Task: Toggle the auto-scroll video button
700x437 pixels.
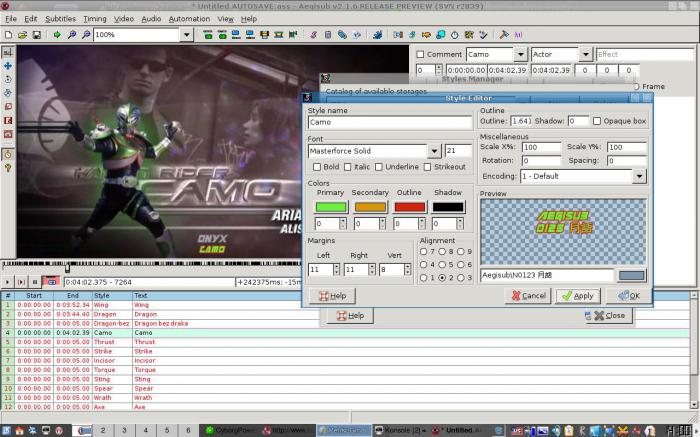Action: point(51,282)
